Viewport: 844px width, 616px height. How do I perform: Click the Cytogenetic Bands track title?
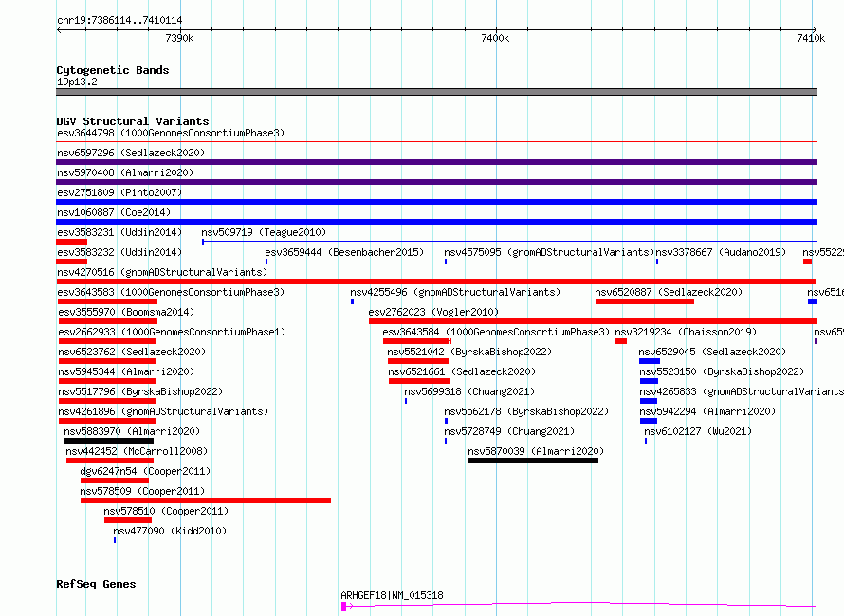point(113,70)
